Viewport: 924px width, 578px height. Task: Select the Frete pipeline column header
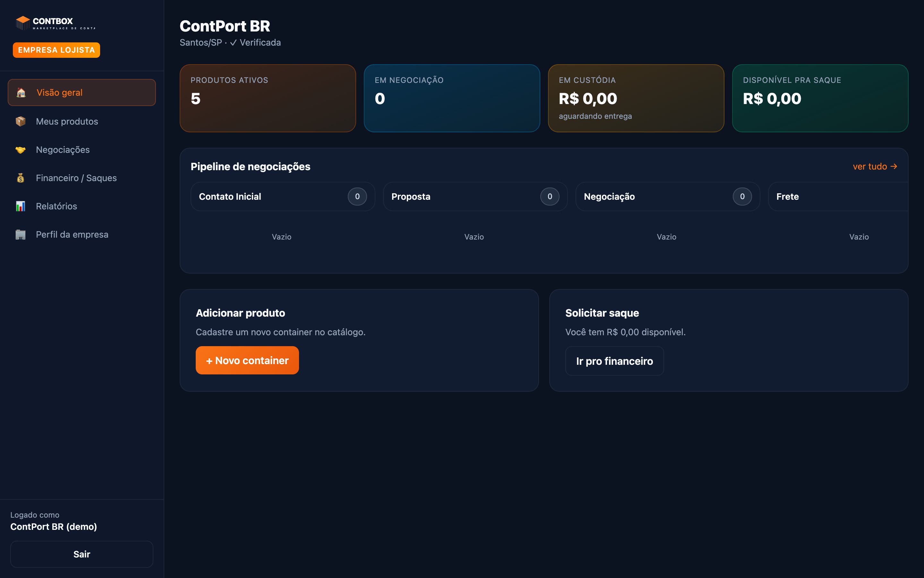tap(838, 197)
